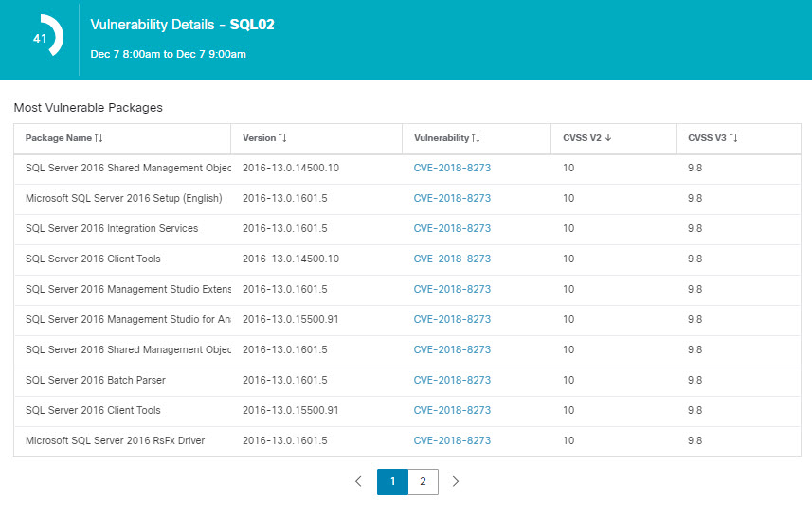Select 'SQL Server 2016 Integration Services' package name
812x518 pixels.
pos(112,228)
